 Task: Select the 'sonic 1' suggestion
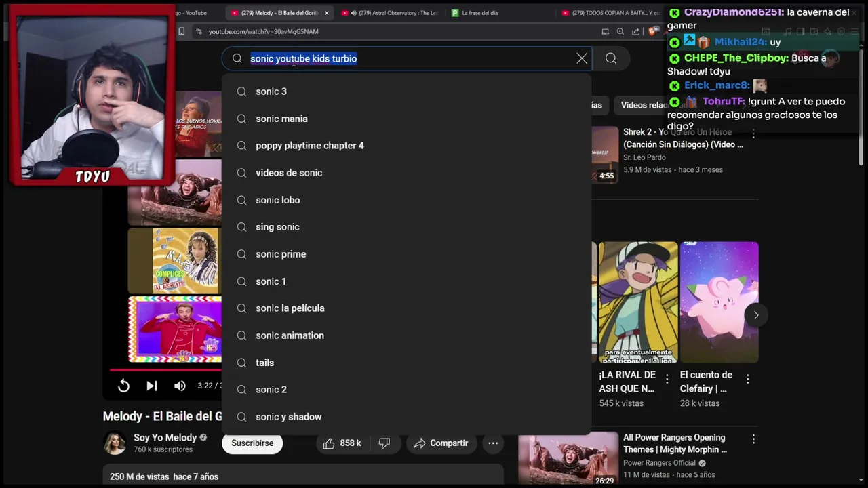406,281
